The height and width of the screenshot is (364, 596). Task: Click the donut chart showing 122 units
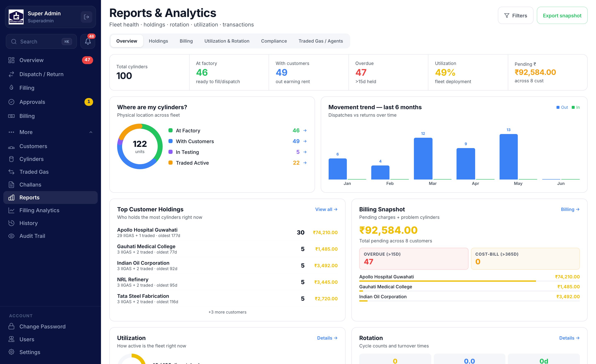pos(140,146)
